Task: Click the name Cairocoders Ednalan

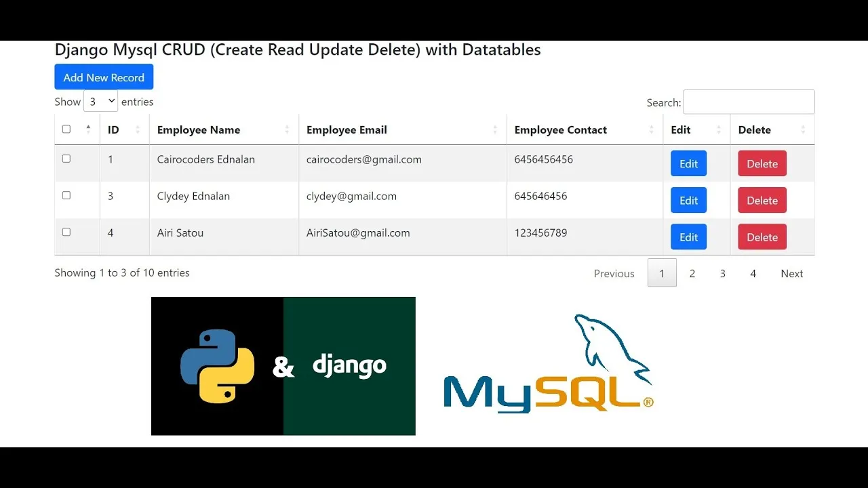Action: pyautogui.click(x=206, y=159)
